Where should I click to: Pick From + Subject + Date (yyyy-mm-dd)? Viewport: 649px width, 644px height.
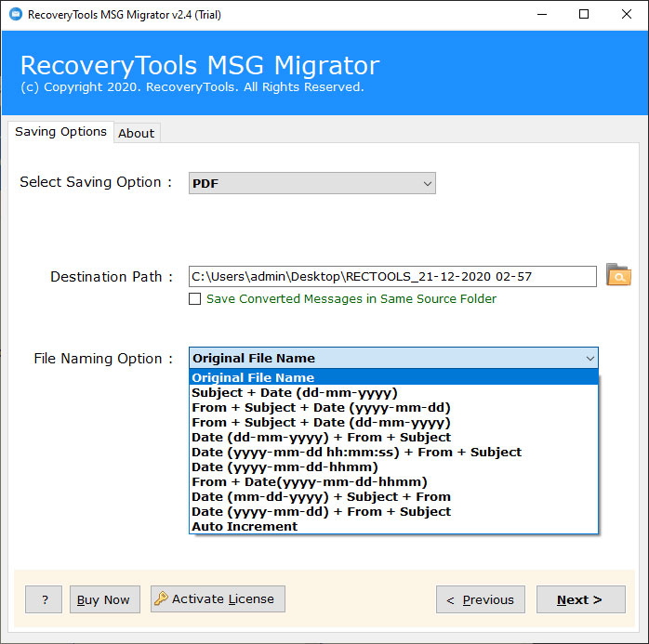pyautogui.click(x=393, y=407)
